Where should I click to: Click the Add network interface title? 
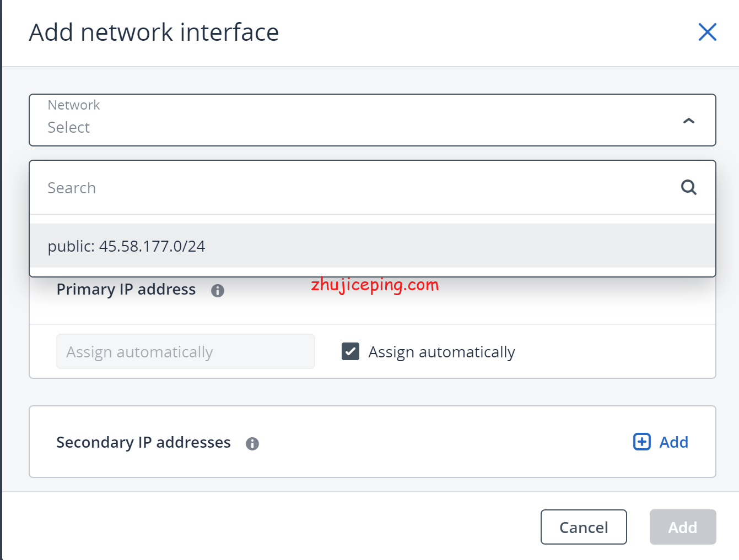[154, 32]
